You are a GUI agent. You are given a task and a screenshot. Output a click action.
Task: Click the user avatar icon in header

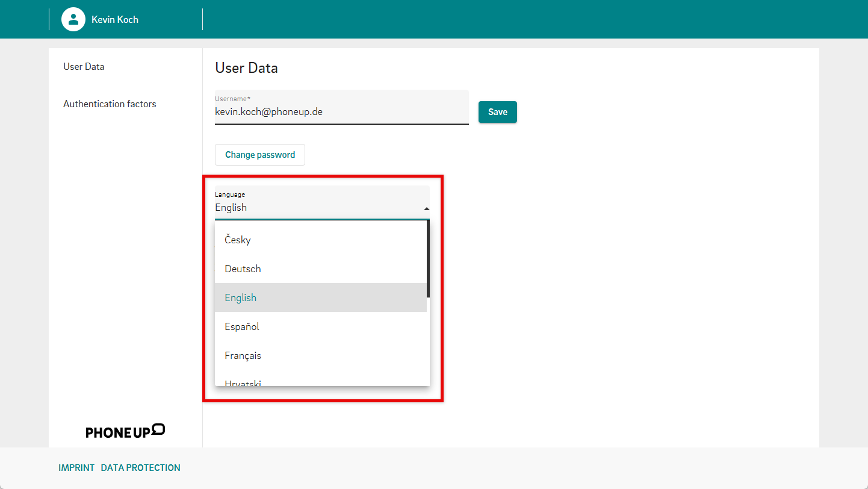pos(73,19)
